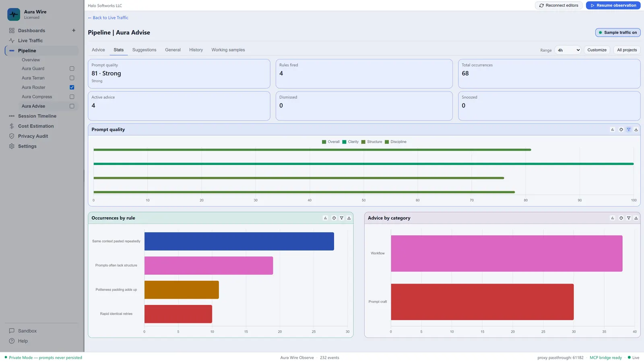The height and width of the screenshot is (362, 644).
Task: Click the Active advice card
Action: (x=179, y=106)
